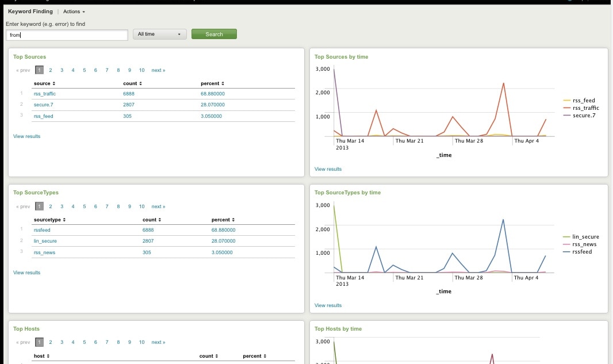
Task: Open View results under Top Sources table
Action: 27,136
